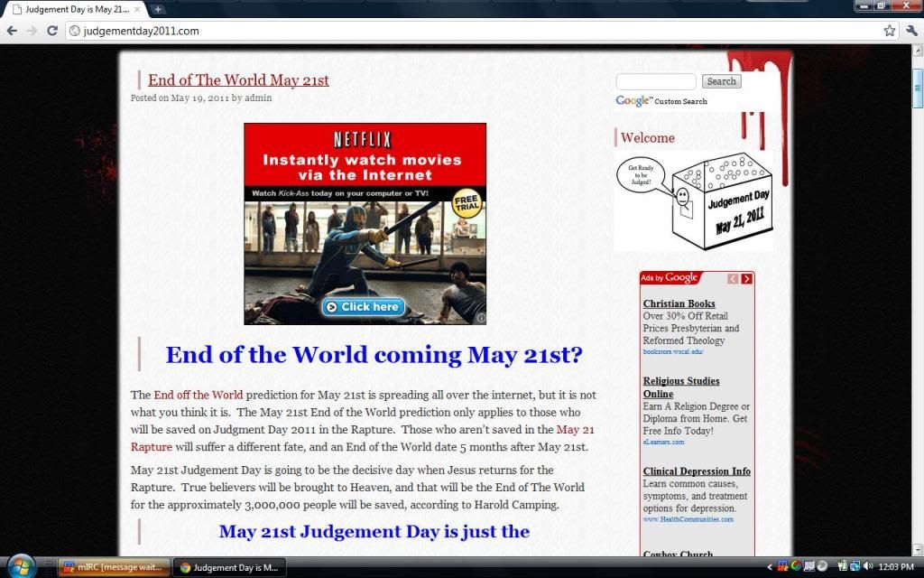Click the browser Forward arrow

pos(33,31)
